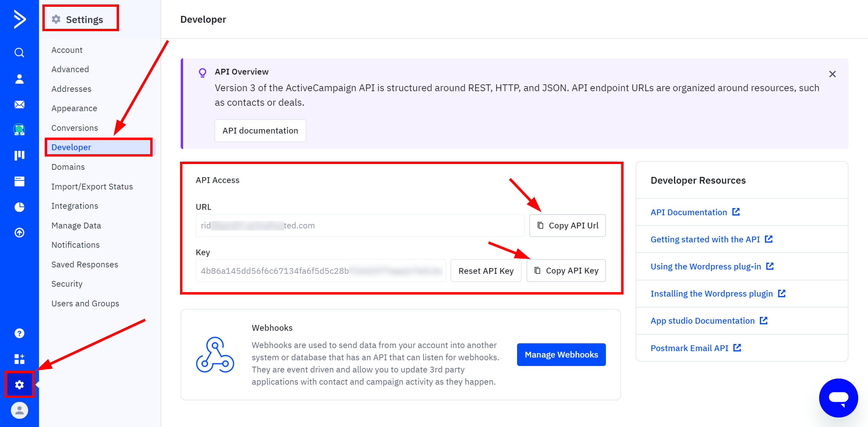This screenshot has height=427, width=868.
Task: Click the Settings title label
Action: pyautogui.click(x=84, y=20)
